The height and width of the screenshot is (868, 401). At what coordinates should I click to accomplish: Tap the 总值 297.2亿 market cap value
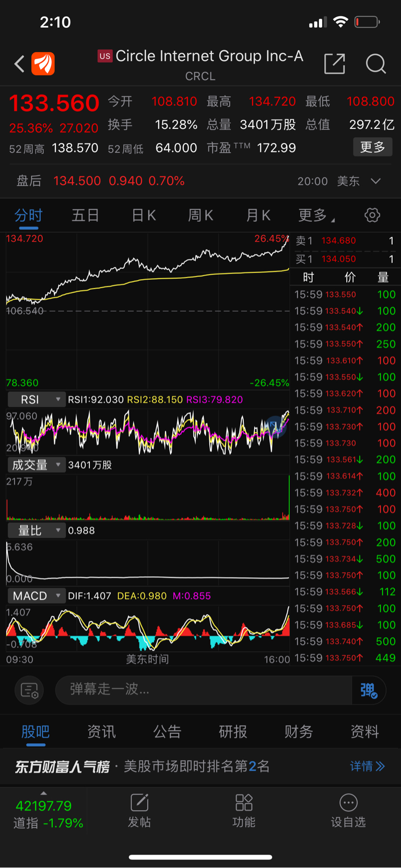click(372, 125)
